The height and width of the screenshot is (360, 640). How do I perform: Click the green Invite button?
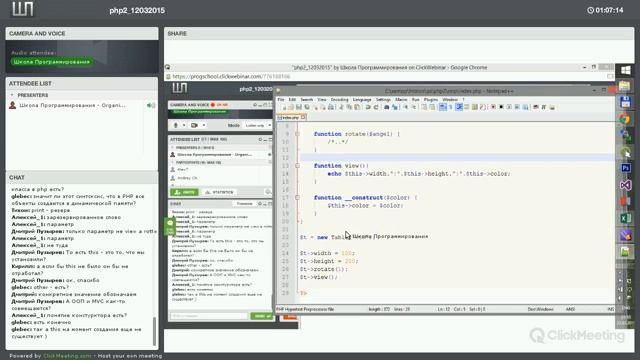point(184,192)
